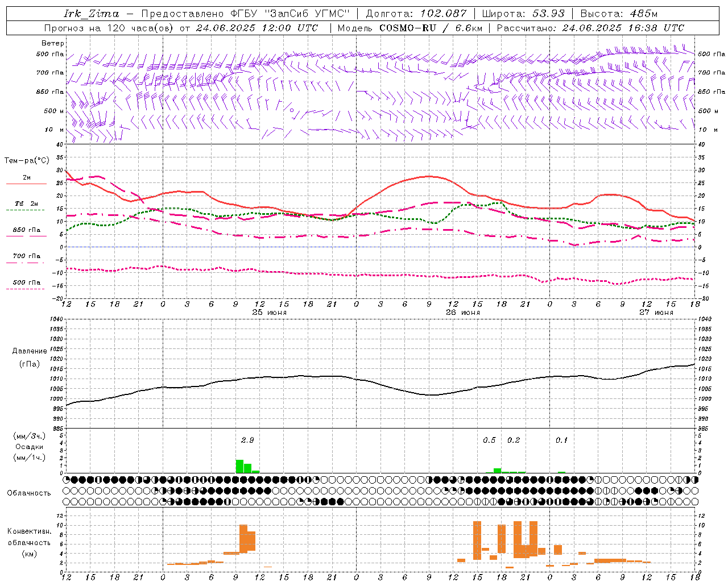Screen dimensions: 728x582
Task: Click the '0.2' precipitation total value
Action: click(514, 440)
